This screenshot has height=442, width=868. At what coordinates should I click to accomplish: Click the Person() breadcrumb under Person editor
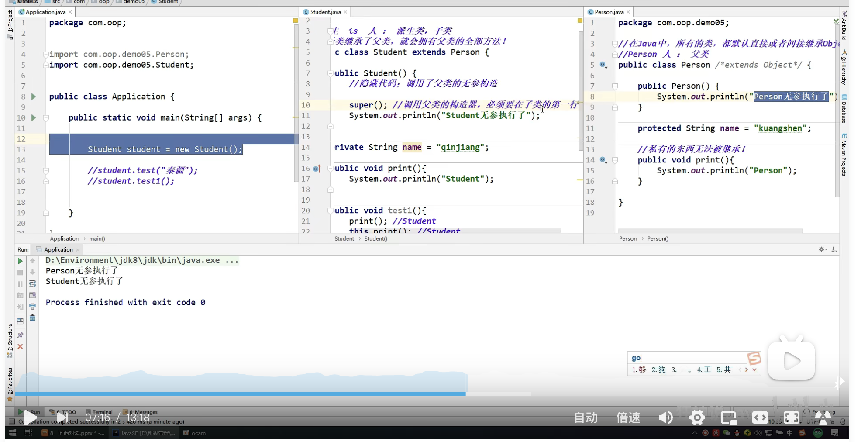coord(658,238)
